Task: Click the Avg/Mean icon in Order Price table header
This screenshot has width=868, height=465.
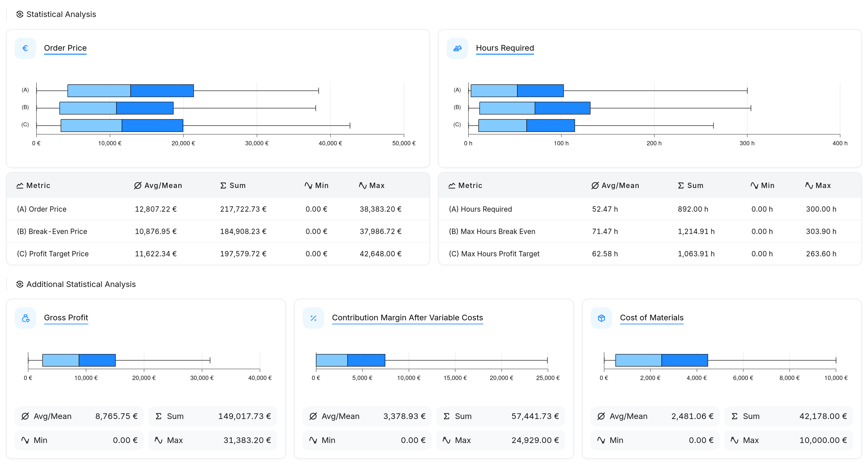Action: 137,185
